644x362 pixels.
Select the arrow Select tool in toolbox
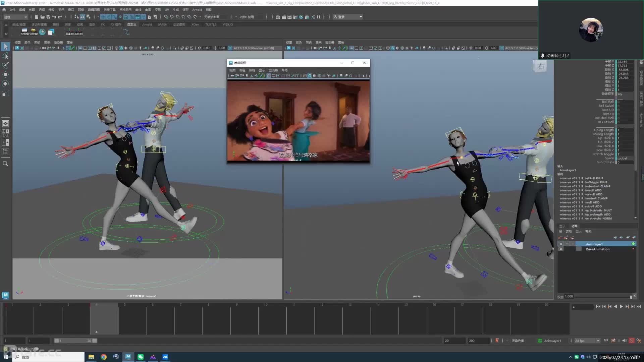(5, 47)
